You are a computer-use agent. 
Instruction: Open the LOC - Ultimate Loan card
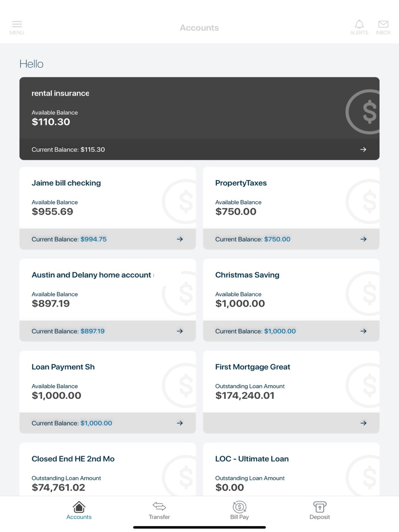point(291,469)
